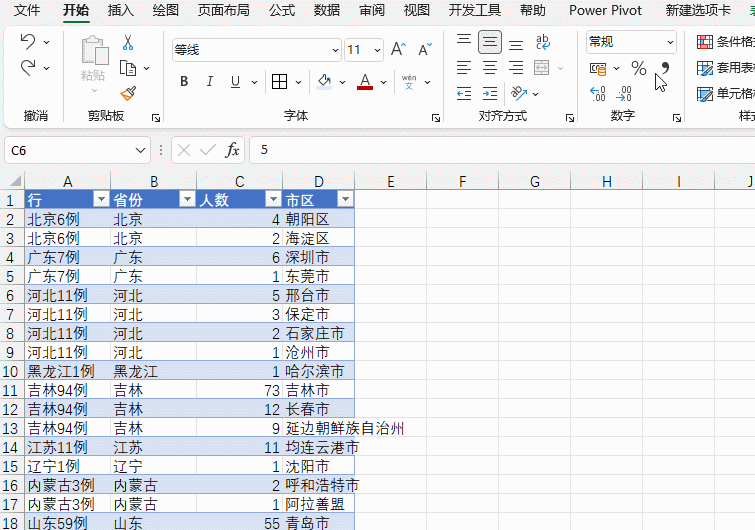Apply accounting number format icon
The height and width of the screenshot is (530, 755).
598,68
